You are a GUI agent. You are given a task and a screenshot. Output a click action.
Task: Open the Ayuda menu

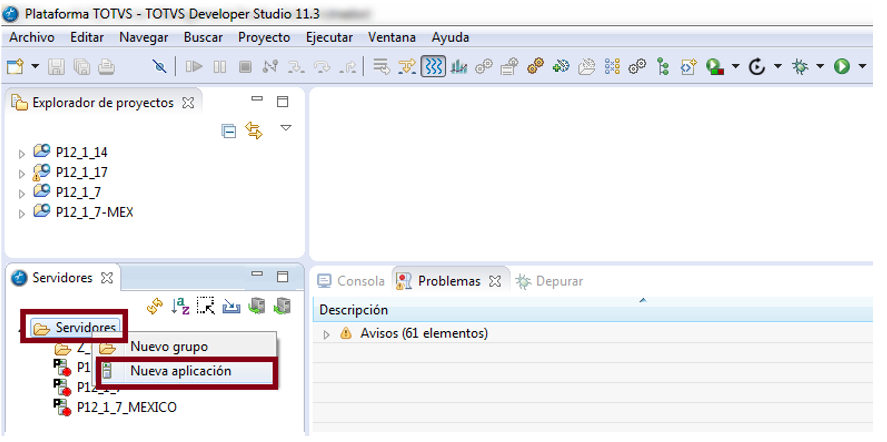[x=450, y=37]
